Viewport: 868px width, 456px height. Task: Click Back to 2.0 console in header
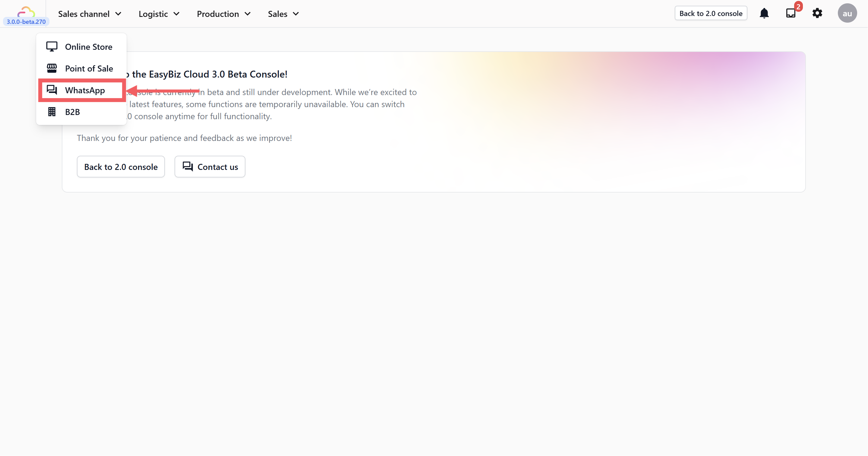point(711,14)
